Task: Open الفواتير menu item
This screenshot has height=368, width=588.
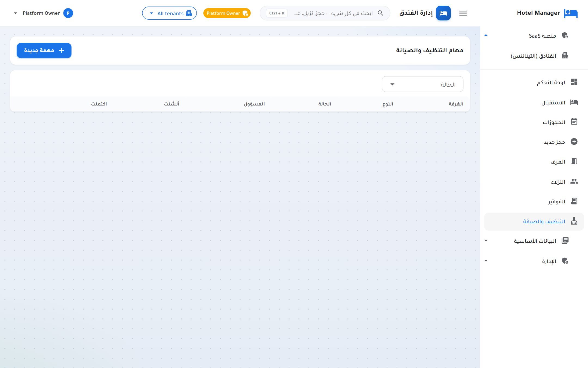Action: [534, 201]
